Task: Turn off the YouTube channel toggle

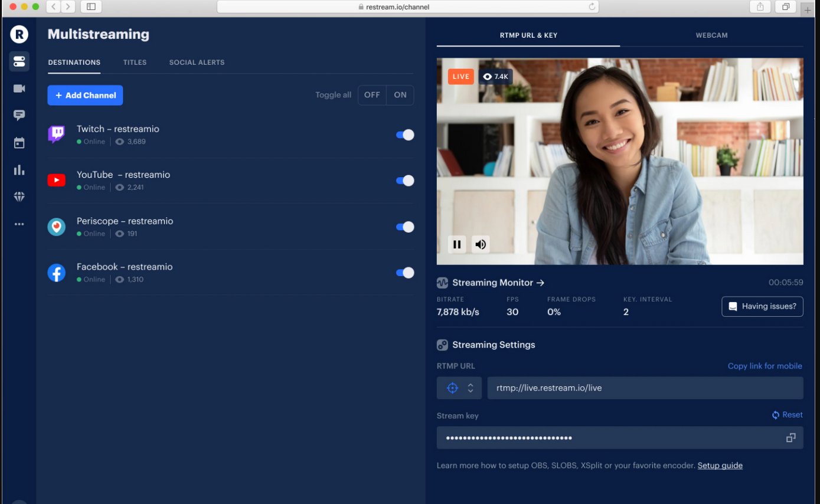Action: (404, 181)
